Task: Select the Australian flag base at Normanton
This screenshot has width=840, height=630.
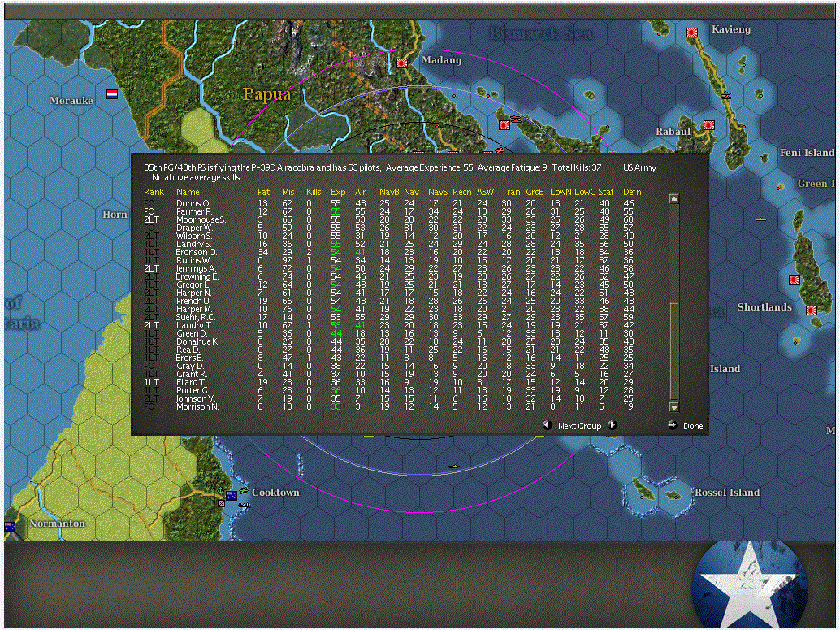Action: pos(10,527)
